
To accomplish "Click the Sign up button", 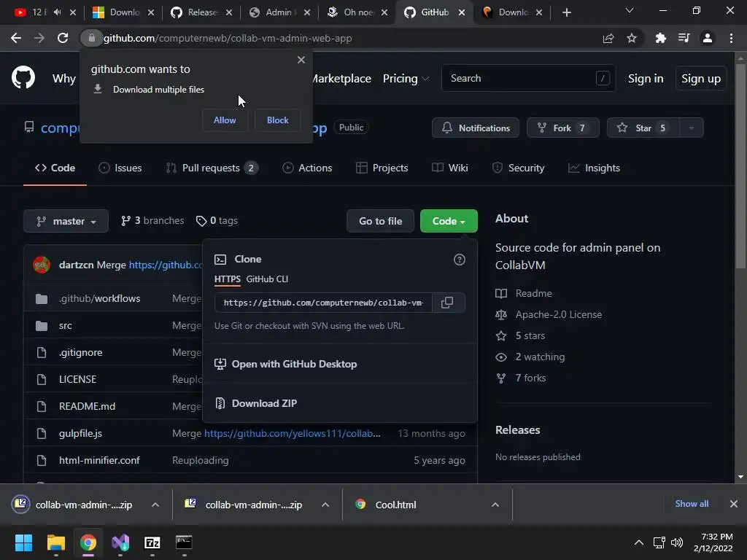I will click(701, 79).
